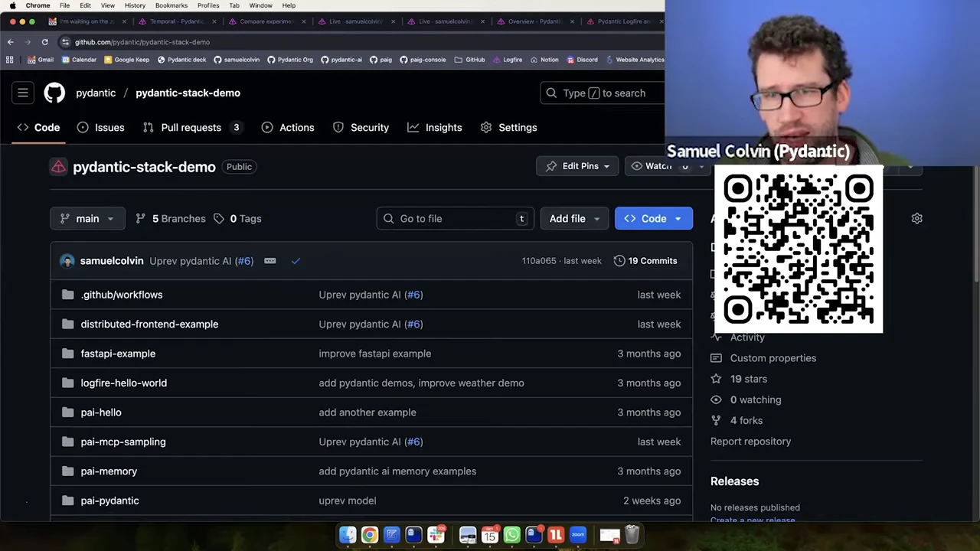Screen dimensions: 980x551
Task: Switch to the Compare experiments browser tab
Action: click(x=266, y=21)
